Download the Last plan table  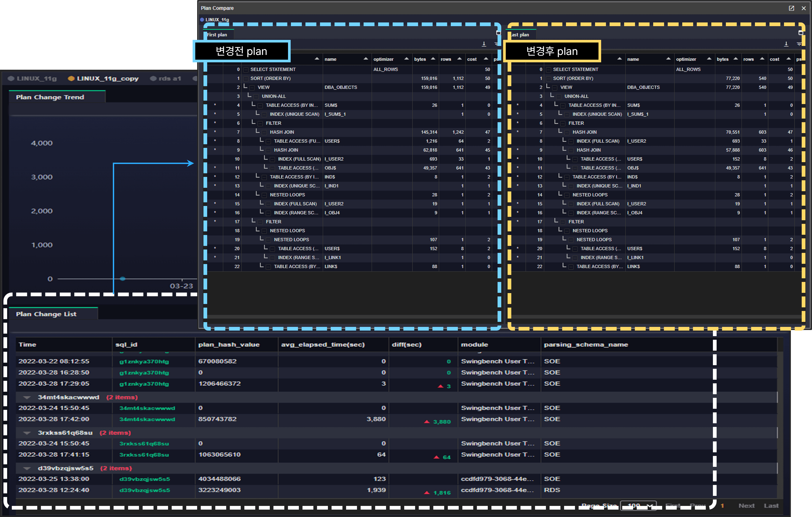click(786, 44)
